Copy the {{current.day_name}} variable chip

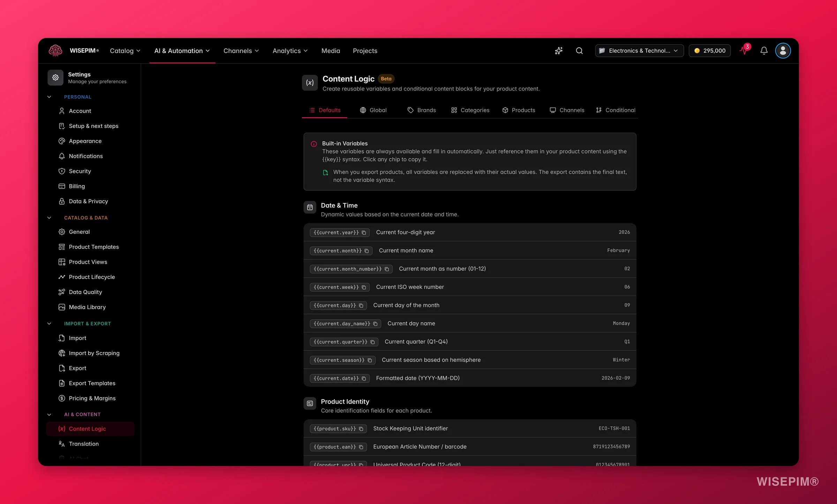345,323
